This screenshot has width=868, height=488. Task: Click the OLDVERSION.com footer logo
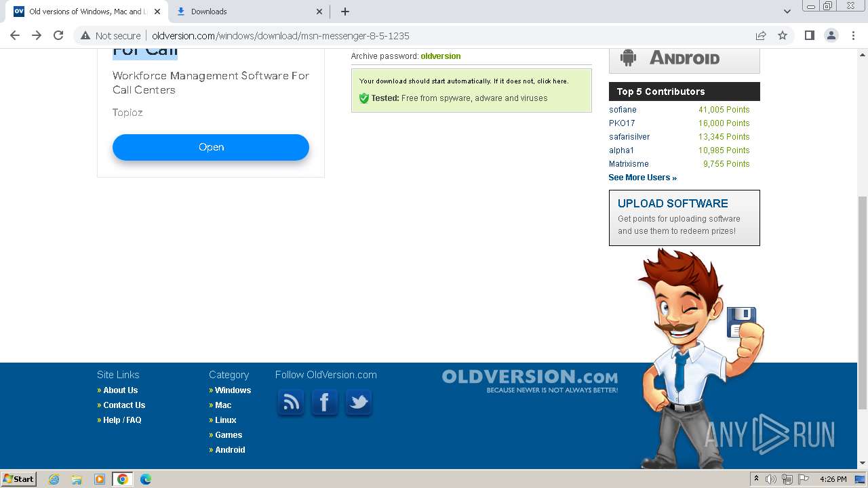pyautogui.click(x=530, y=380)
